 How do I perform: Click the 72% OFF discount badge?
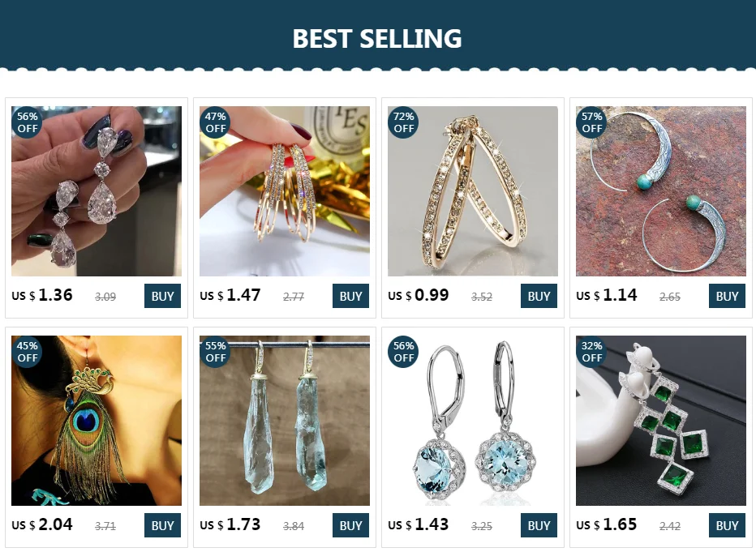coord(403,122)
